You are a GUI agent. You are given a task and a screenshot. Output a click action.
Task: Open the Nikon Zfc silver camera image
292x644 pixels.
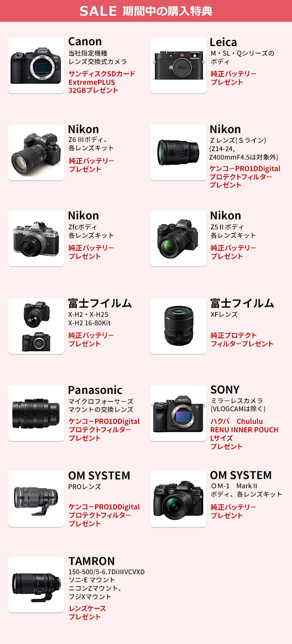(x=36, y=238)
